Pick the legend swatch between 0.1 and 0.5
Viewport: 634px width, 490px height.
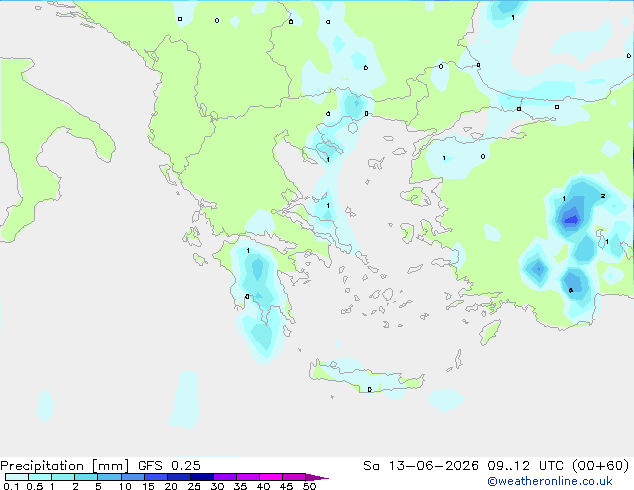[17, 477]
